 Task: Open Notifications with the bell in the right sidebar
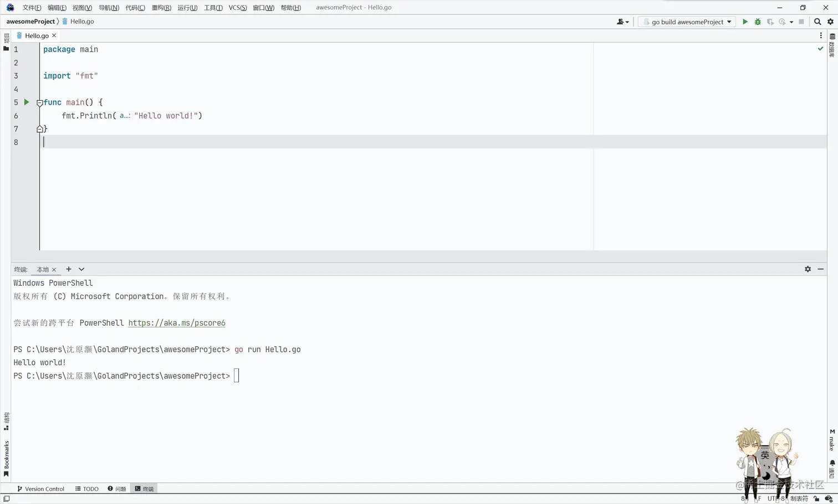click(832, 469)
